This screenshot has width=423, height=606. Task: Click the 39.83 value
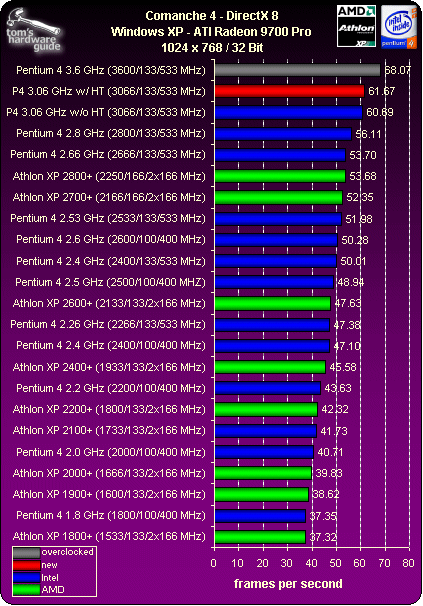[x=329, y=473]
